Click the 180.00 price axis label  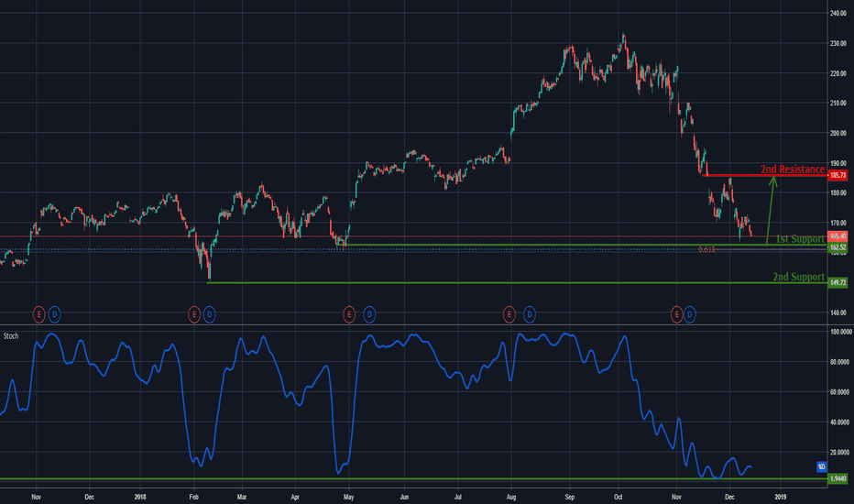[838, 192]
